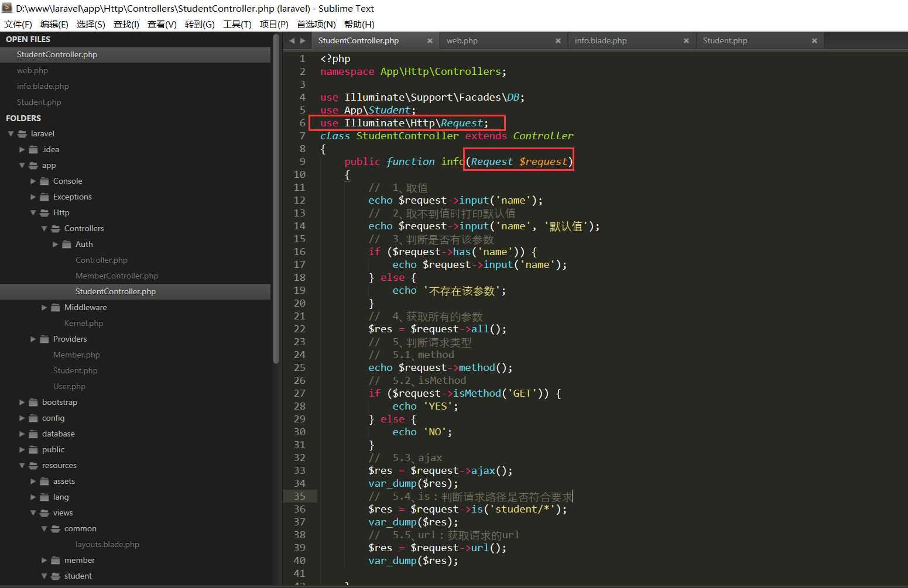908x588 pixels.
Task: Open Member.php in the sidebar tree
Action: (76, 355)
